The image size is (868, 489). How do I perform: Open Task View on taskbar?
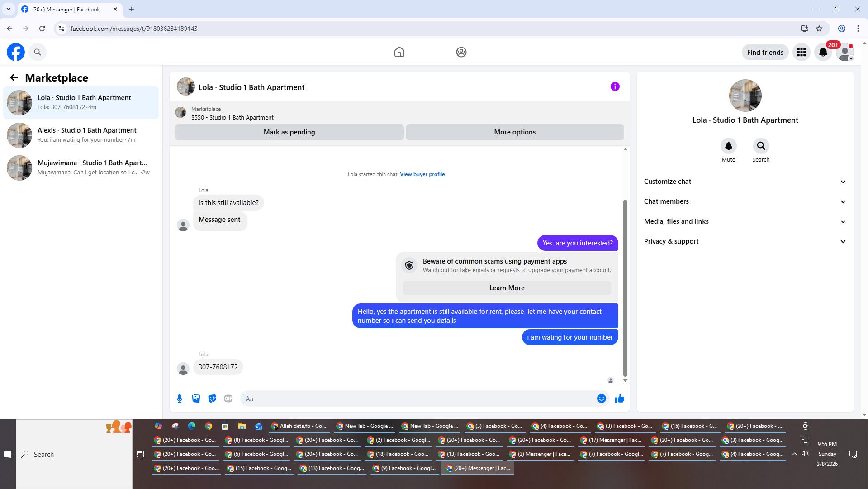[141, 454]
